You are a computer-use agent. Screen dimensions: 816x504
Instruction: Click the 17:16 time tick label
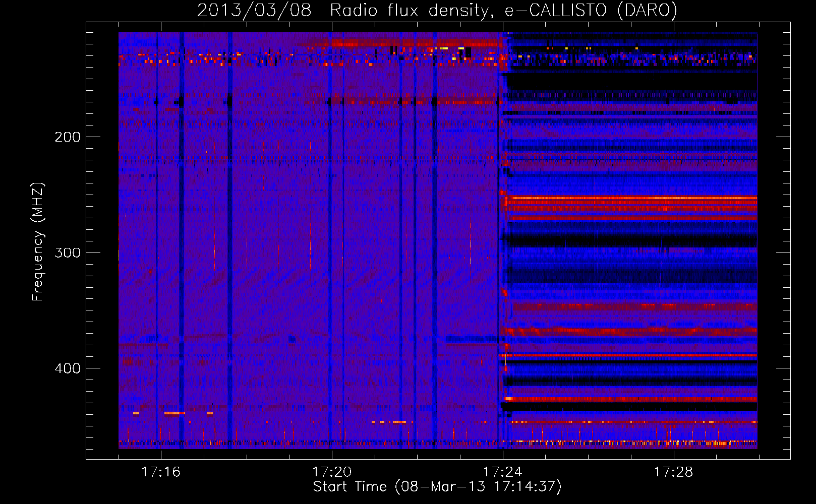(161, 472)
